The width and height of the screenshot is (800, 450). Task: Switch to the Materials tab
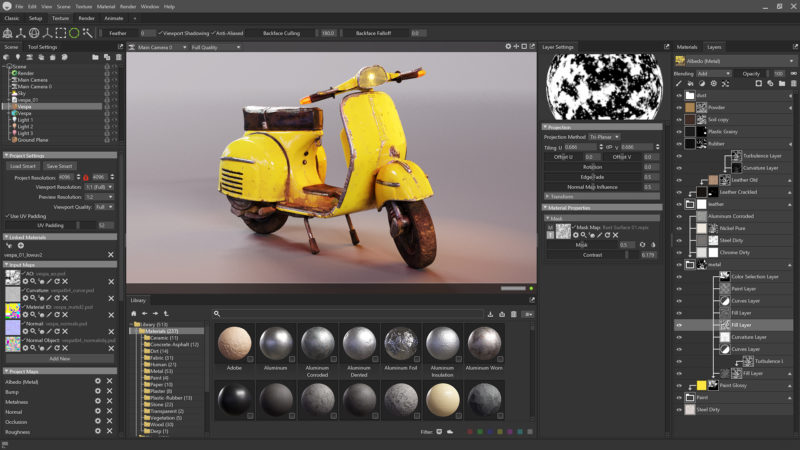click(x=687, y=47)
